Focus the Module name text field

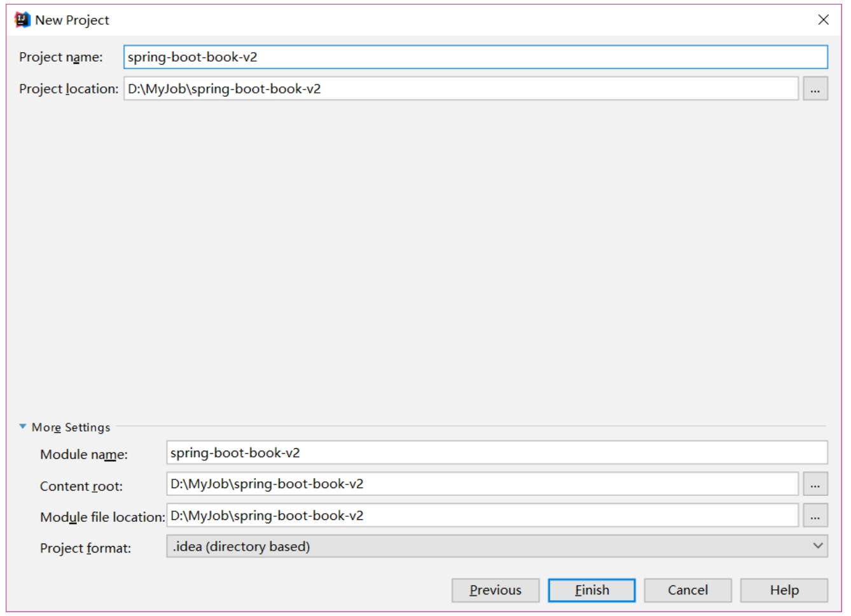pos(496,453)
